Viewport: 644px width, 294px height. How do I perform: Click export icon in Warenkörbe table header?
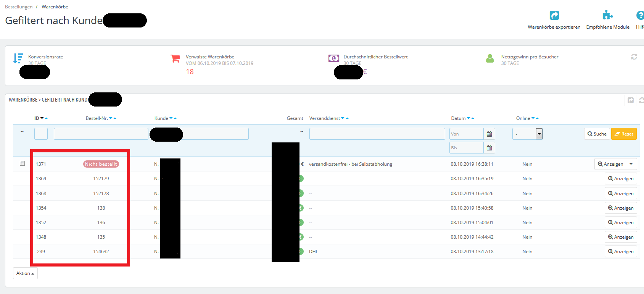pyautogui.click(x=631, y=100)
